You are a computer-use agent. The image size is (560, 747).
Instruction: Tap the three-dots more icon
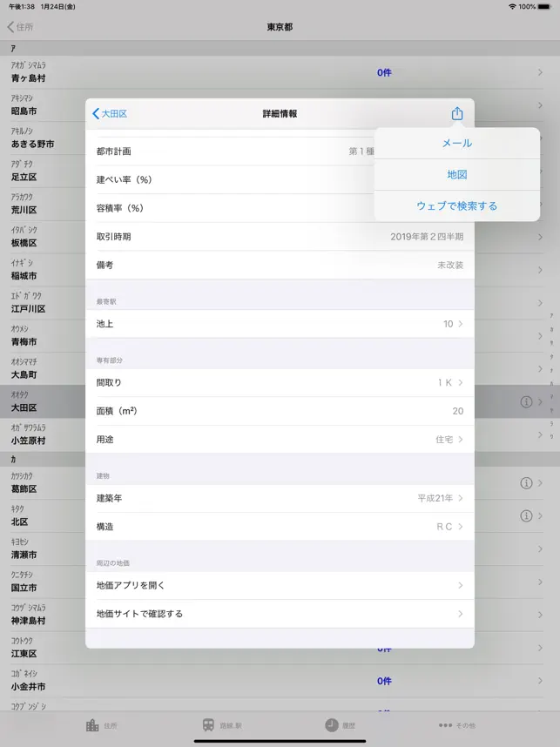445,725
